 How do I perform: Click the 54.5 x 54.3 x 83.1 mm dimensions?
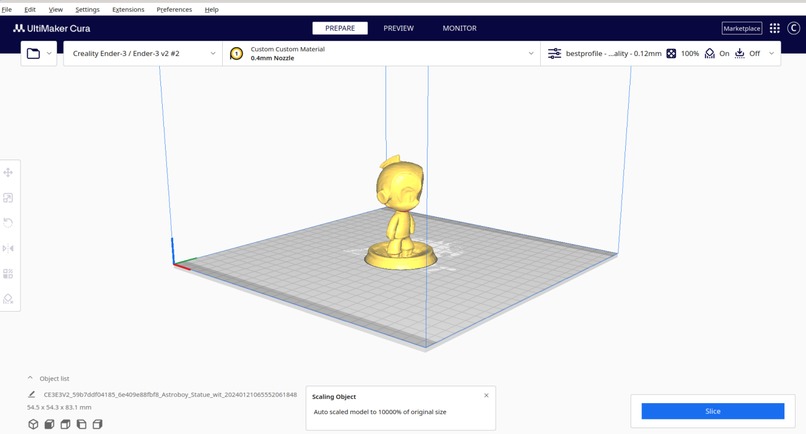click(59, 407)
